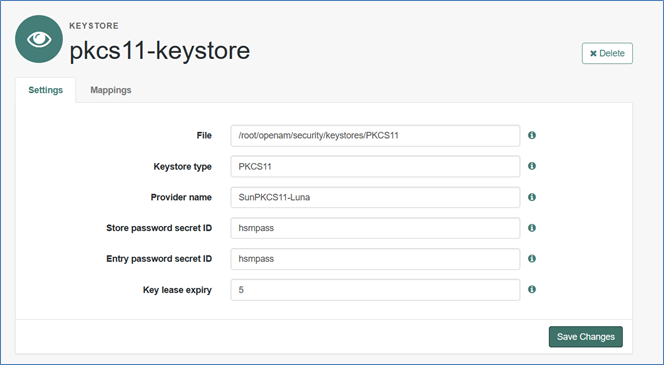Click the keystore eye icon
Image resolution: width=664 pixels, height=365 pixels.
[39, 39]
